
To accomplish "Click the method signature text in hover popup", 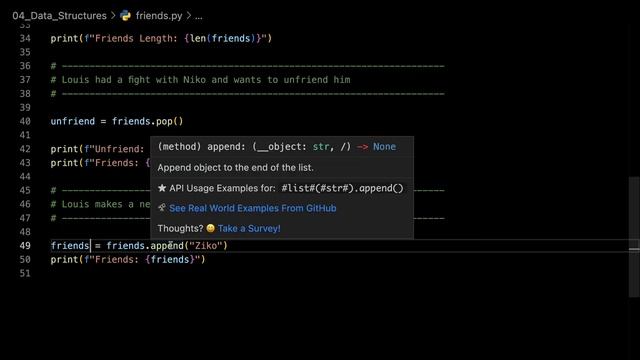I will (x=277, y=147).
